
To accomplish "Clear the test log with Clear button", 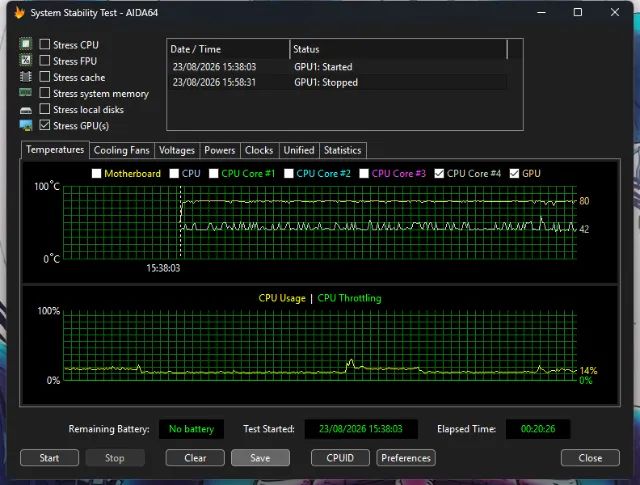I will coord(195,458).
